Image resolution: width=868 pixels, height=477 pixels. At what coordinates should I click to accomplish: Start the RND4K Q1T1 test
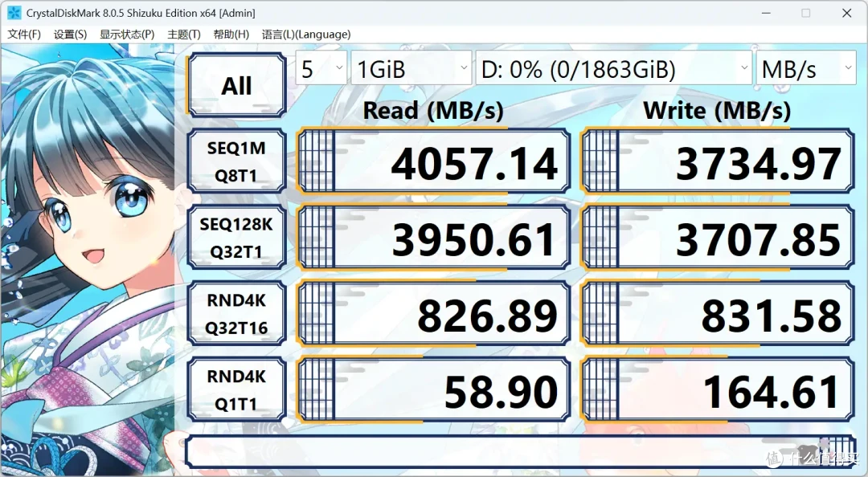click(x=237, y=389)
